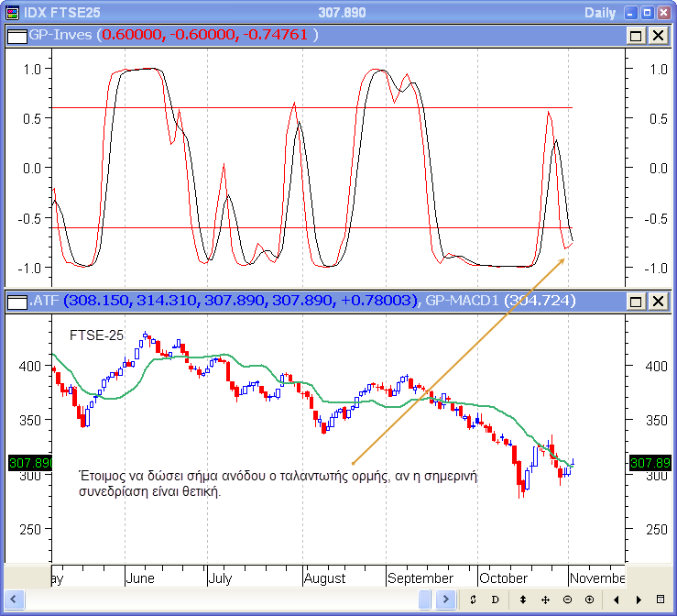The width and height of the screenshot is (677, 616).
Task: Close the GP-Inves indicator pane
Action: [658, 35]
